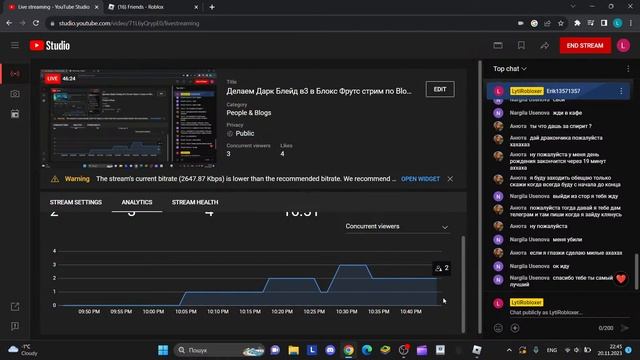Open the emoji picker in chat
The width and height of the screenshot is (640, 360).
[498, 328]
